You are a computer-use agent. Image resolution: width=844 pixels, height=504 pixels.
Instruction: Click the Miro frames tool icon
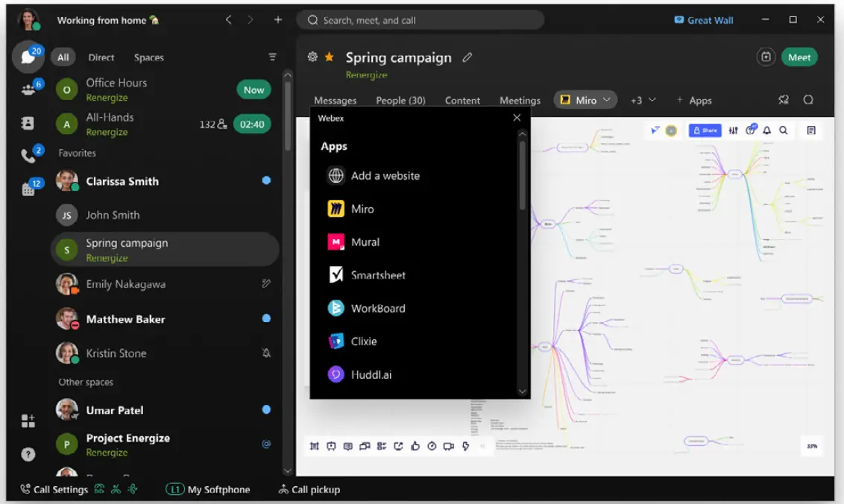[315, 446]
